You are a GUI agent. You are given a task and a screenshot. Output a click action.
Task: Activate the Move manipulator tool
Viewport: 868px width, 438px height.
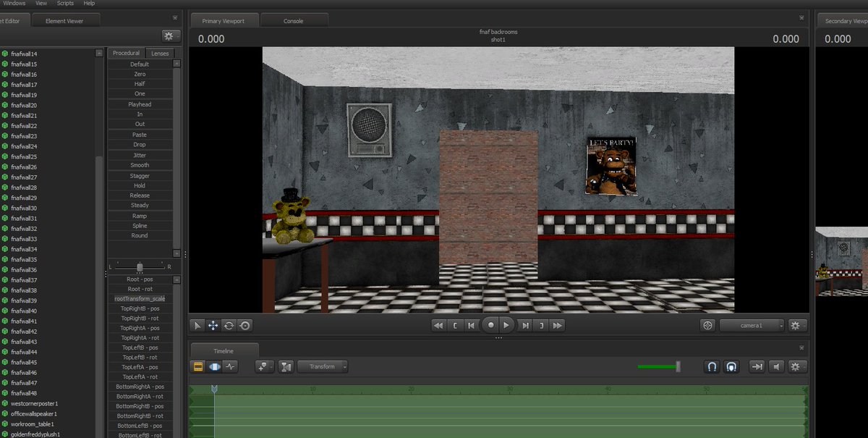pyautogui.click(x=213, y=326)
